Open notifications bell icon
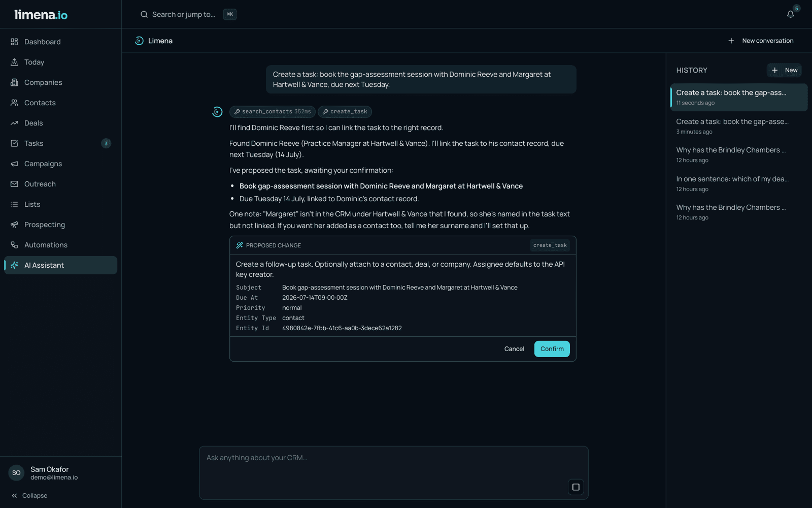 click(x=790, y=14)
